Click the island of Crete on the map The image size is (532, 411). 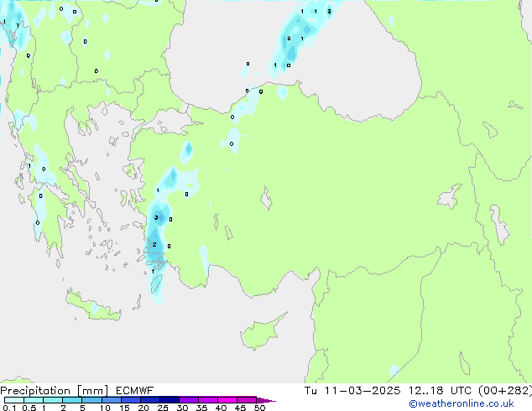pyautogui.click(x=92, y=306)
